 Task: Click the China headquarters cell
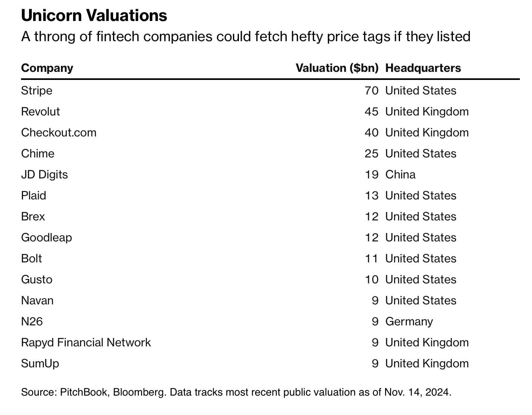[400, 174]
